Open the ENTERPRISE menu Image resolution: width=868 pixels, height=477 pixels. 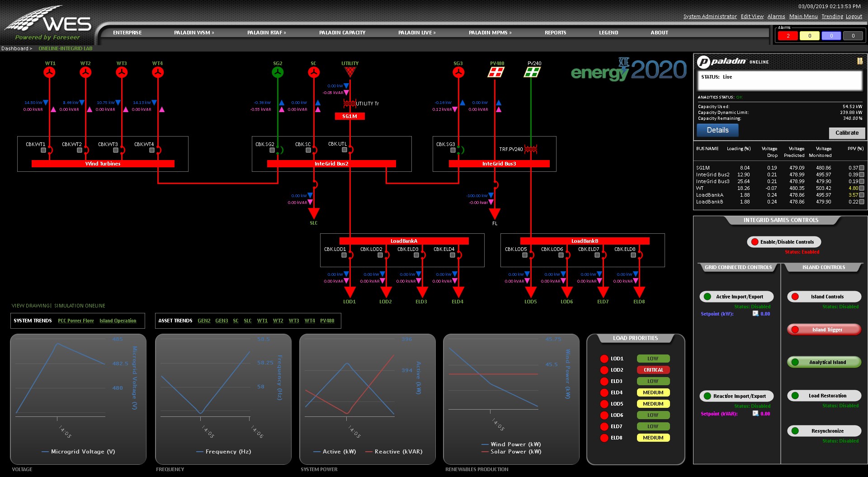pyautogui.click(x=127, y=33)
